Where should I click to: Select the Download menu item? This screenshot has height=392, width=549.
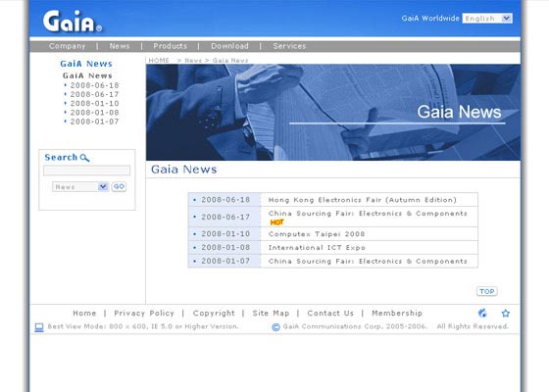click(x=229, y=46)
